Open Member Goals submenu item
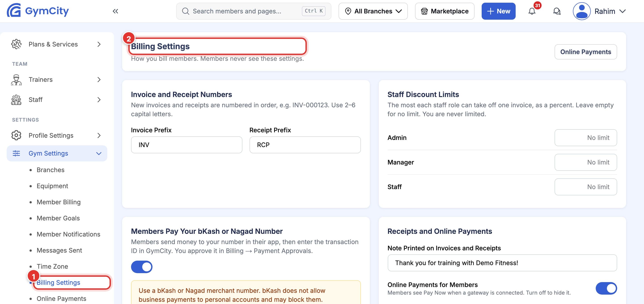This screenshot has width=644, height=304. coord(58,218)
